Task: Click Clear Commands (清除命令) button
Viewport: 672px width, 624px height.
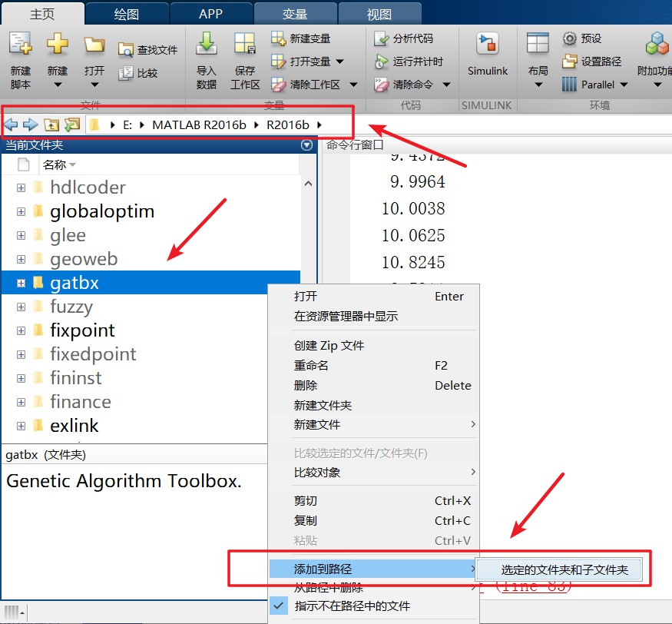Action: pyautogui.click(x=403, y=85)
